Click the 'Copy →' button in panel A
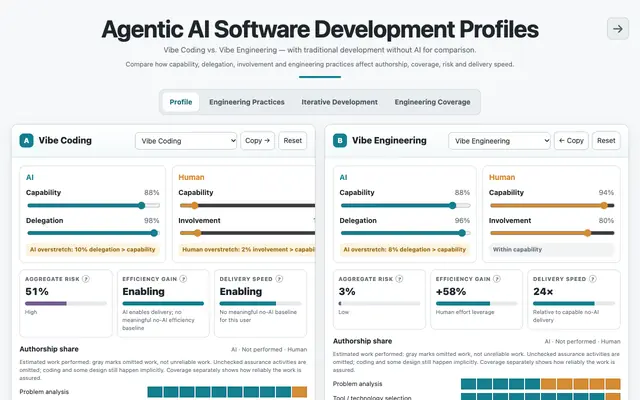640x400 pixels. [258, 140]
